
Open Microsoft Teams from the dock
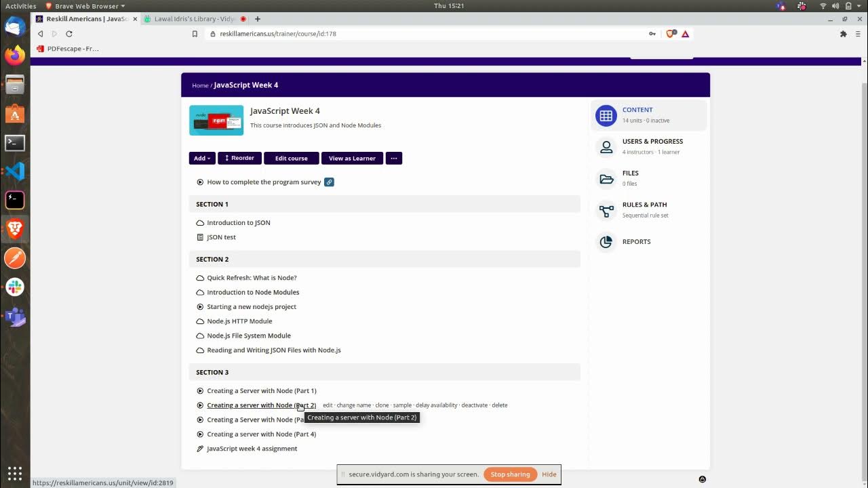tap(15, 316)
